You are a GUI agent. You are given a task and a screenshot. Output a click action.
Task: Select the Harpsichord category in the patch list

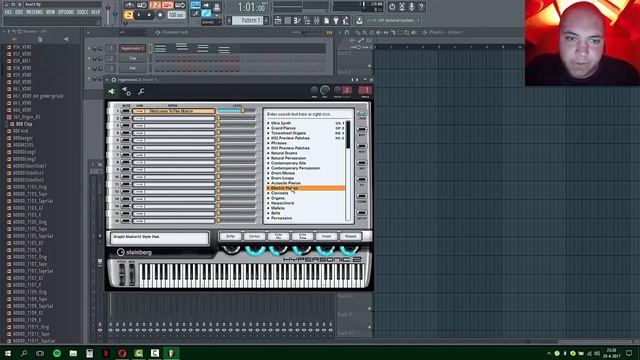tap(282, 203)
